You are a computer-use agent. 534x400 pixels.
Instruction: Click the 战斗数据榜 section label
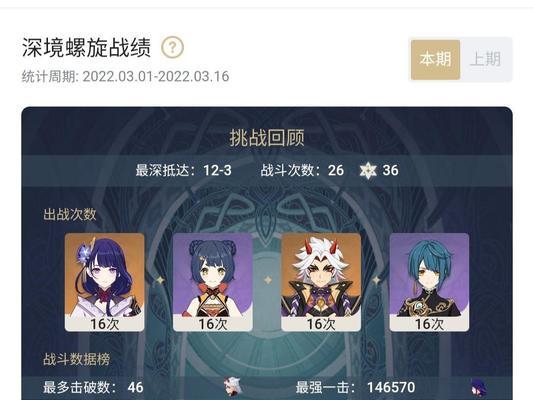(77, 359)
